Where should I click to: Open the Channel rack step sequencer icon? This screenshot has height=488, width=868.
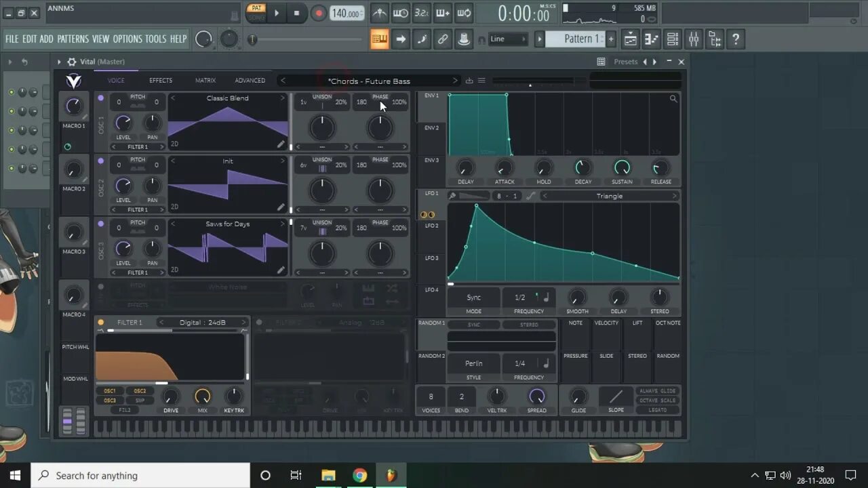pos(673,39)
